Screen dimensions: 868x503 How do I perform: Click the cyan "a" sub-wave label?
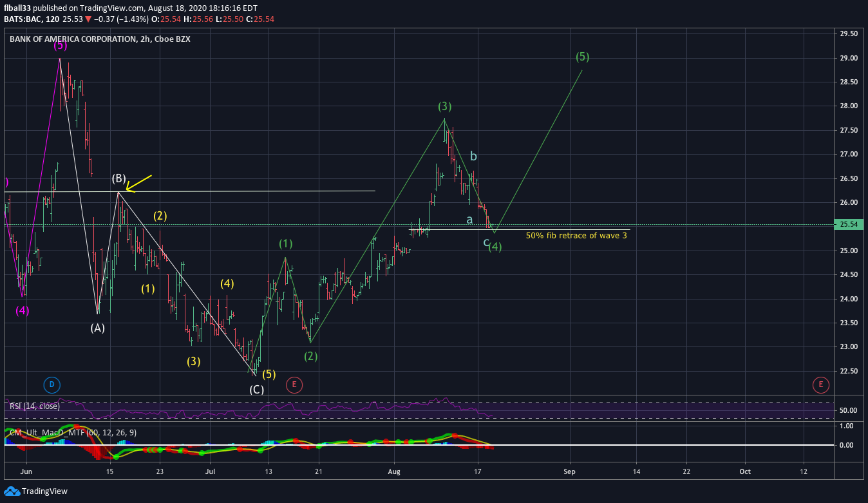470,220
